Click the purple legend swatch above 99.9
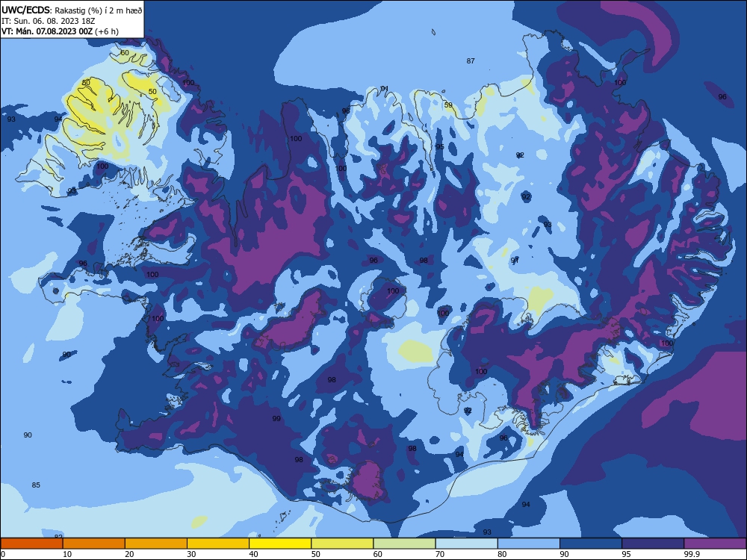747x560 pixels. click(715, 544)
